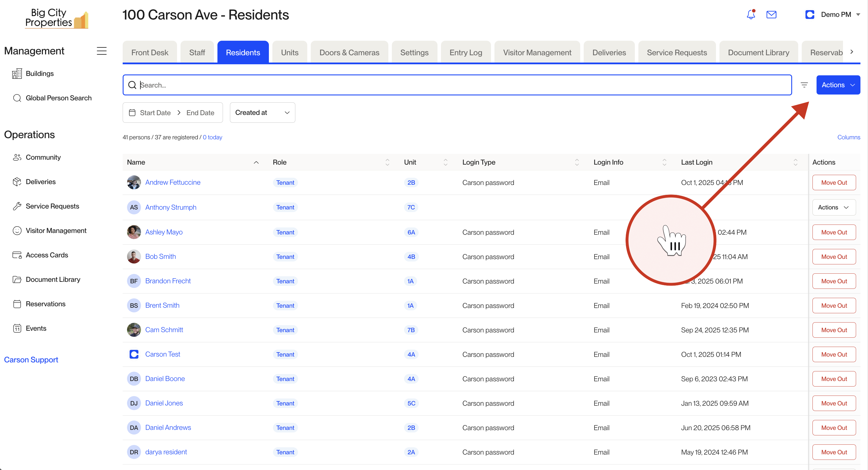The image size is (868, 470).
Task: Click the Community people icon
Action: 17,157
